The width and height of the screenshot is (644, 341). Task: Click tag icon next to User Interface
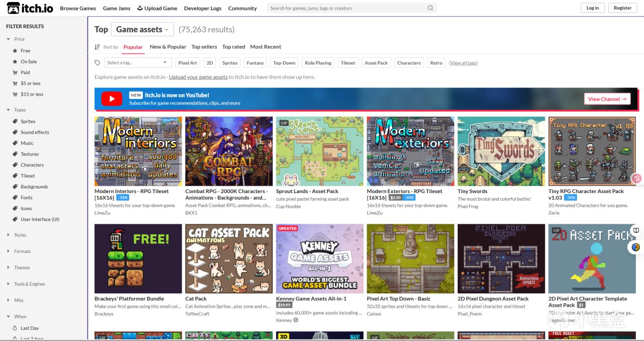pyautogui.click(x=15, y=219)
